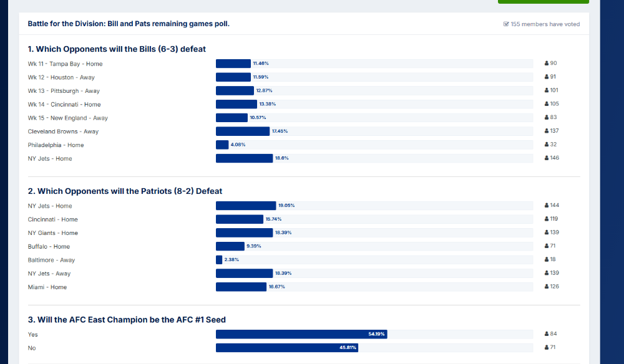This screenshot has height=364, width=624.
Task: Click the green button at top right
Action: point(543,2)
